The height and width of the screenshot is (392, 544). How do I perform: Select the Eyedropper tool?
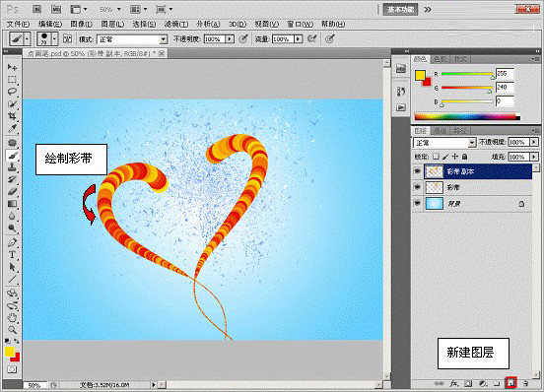pos(12,128)
